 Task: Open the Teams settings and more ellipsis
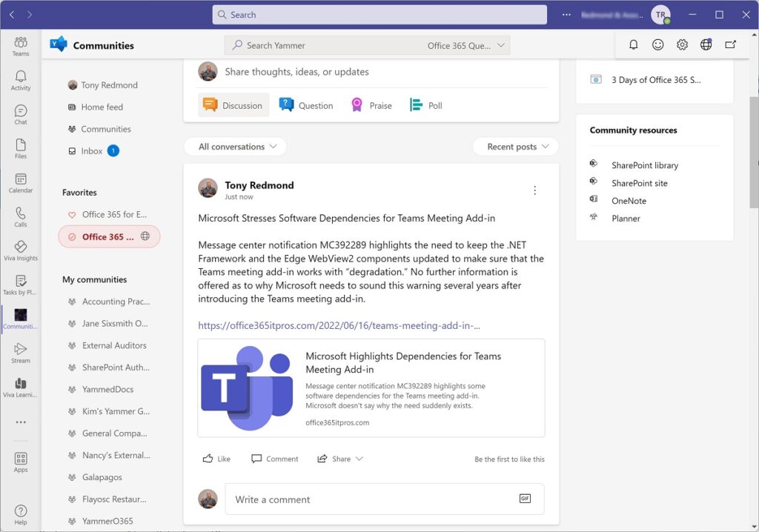566,15
